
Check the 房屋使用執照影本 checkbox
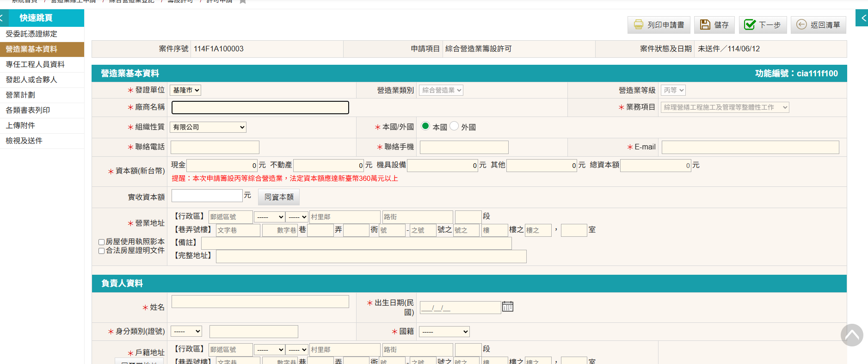pyautogui.click(x=101, y=242)
